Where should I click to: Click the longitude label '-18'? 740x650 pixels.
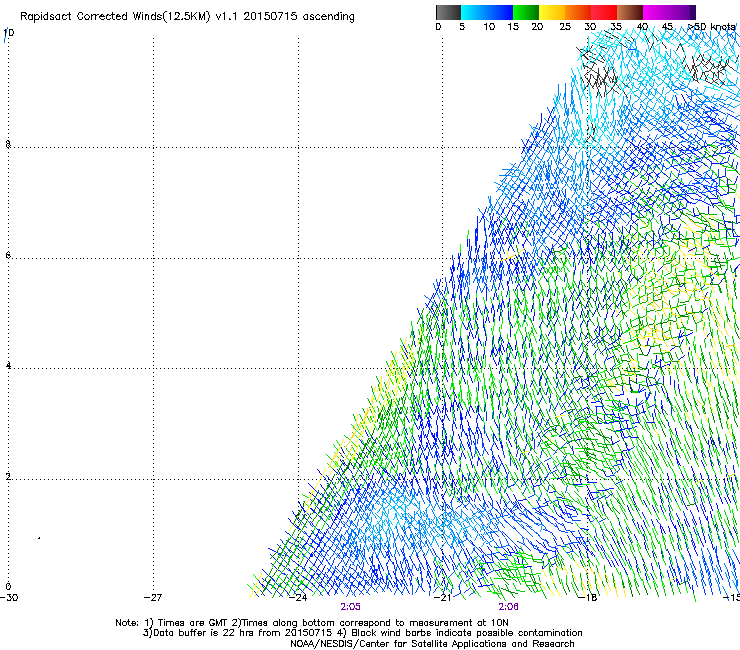[588, 598]
